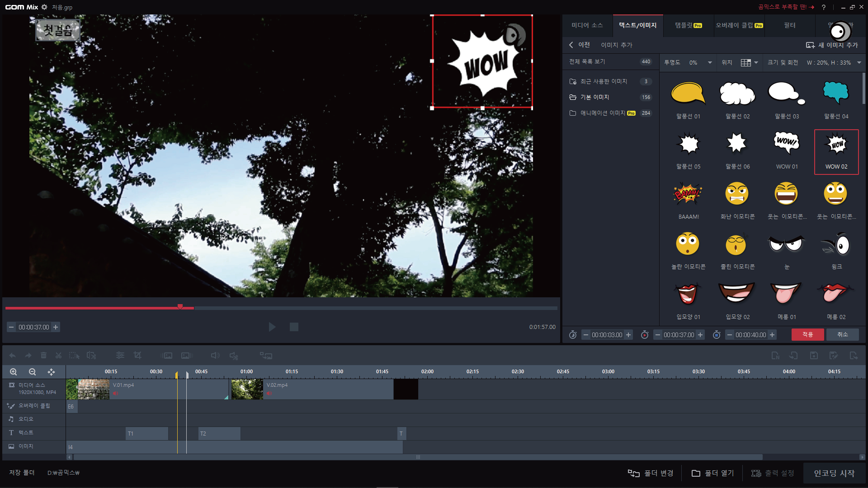Expand the position grid dropdown

point(756,63)
